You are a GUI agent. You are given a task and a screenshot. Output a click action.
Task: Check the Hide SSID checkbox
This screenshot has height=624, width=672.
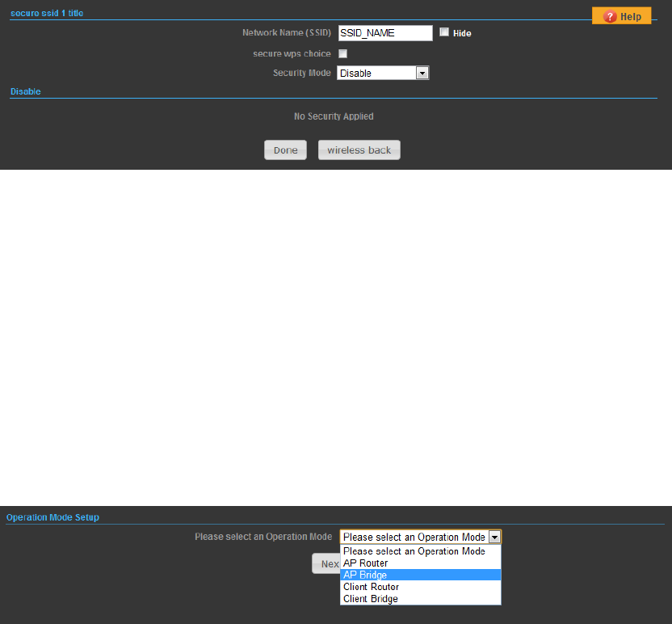click(444, 32)
